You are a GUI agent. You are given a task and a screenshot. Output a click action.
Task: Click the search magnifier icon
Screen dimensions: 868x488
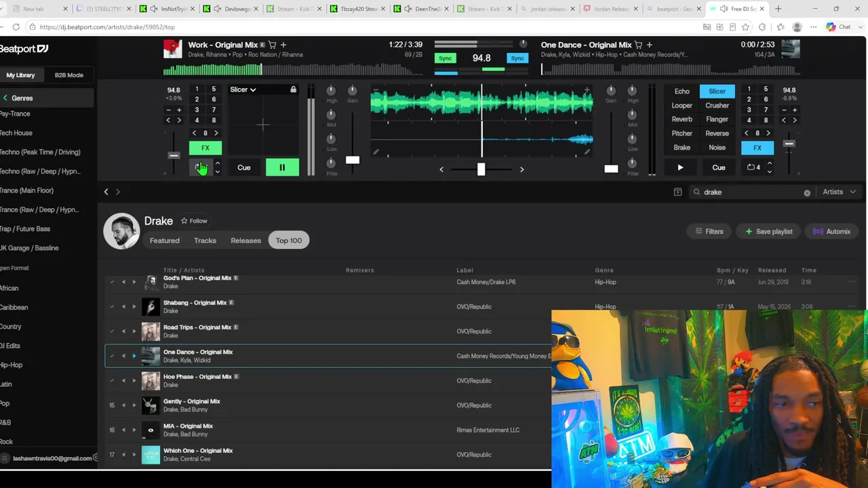coord(696,192)
